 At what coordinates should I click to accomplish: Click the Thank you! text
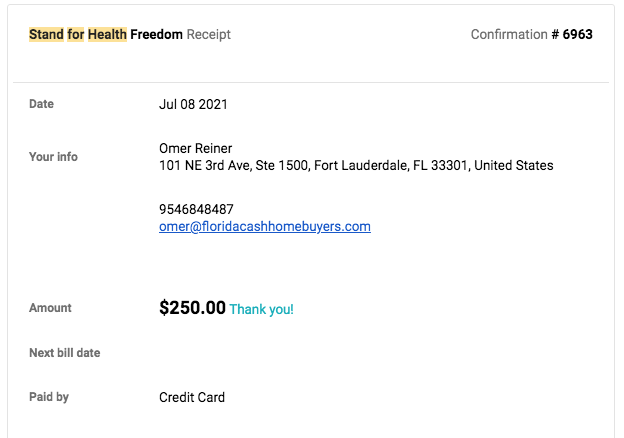[261, 309]
